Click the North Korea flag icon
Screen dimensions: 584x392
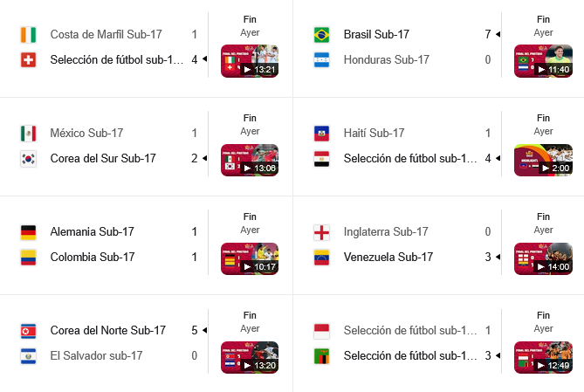click(x=28, y=331)
